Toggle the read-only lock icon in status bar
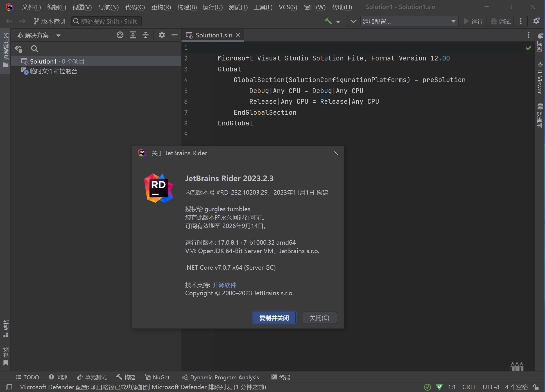The height and width of the screenshot is (392, 545). point(536,387)
